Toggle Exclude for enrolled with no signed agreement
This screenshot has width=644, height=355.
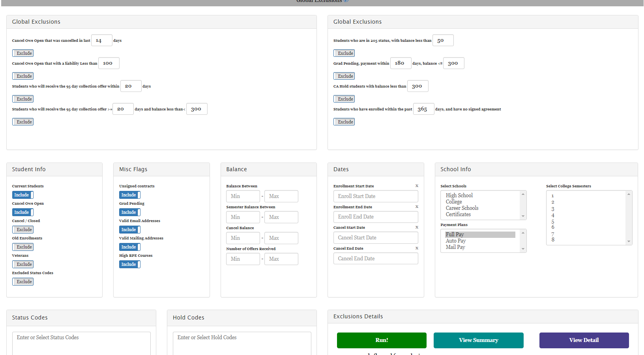tap(344, 122)
